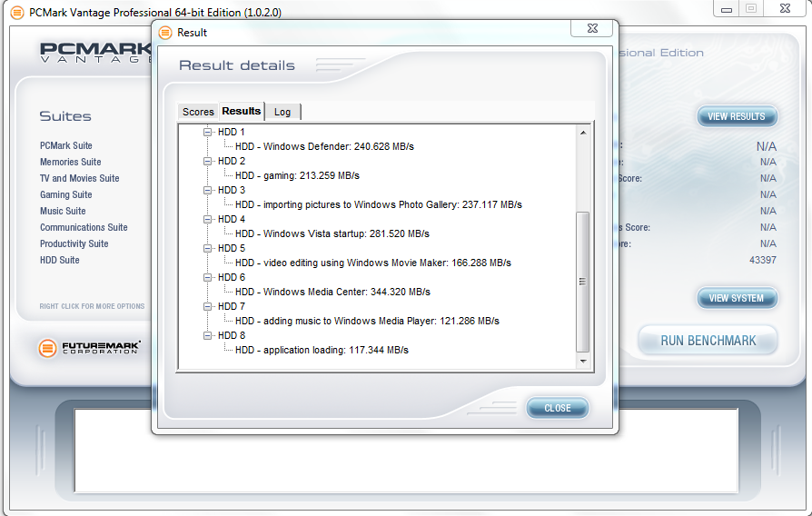Collapse the HDD 6 tree node

[207, 277]
